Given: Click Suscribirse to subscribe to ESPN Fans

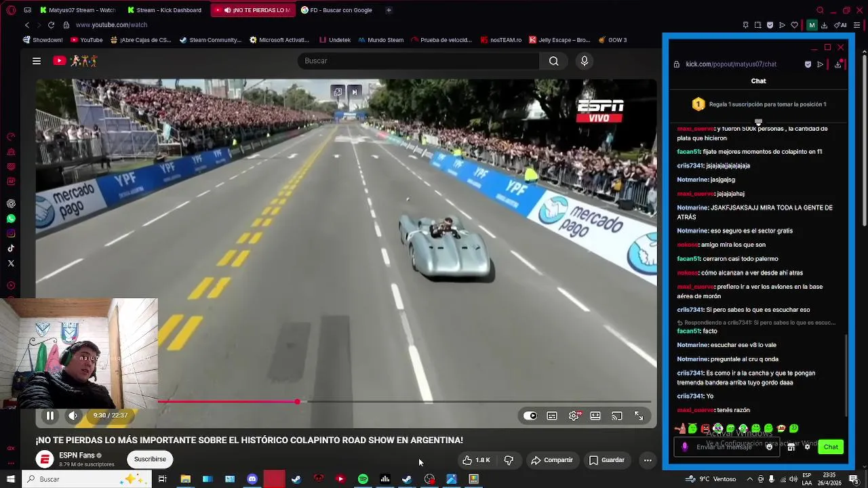Looking at the screenshot, I should (150, 460).
